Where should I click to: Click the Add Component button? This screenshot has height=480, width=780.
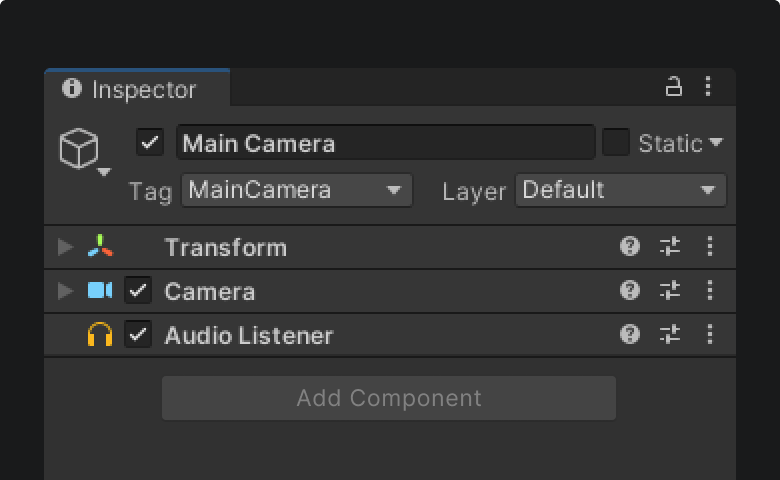coord(389,398)
